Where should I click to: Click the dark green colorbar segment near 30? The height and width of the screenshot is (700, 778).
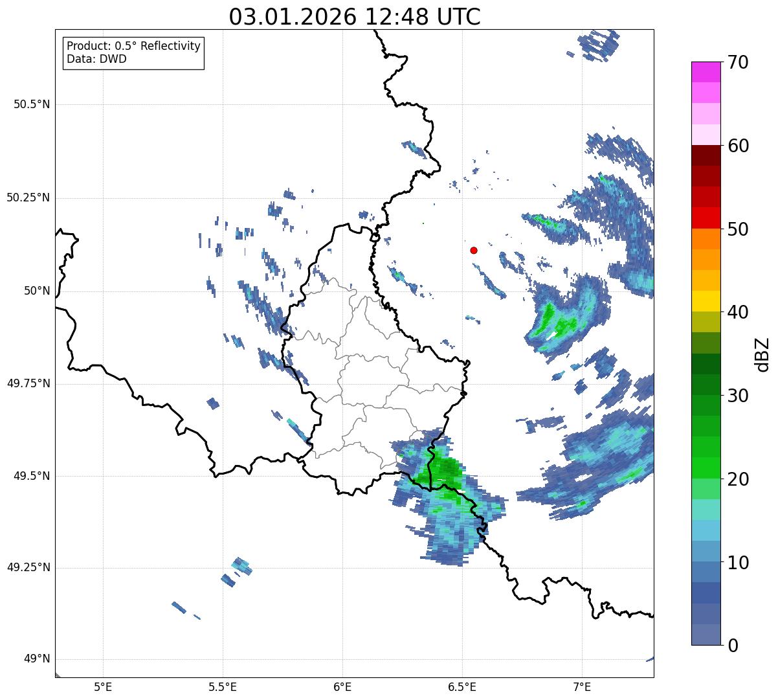(706, 385)
